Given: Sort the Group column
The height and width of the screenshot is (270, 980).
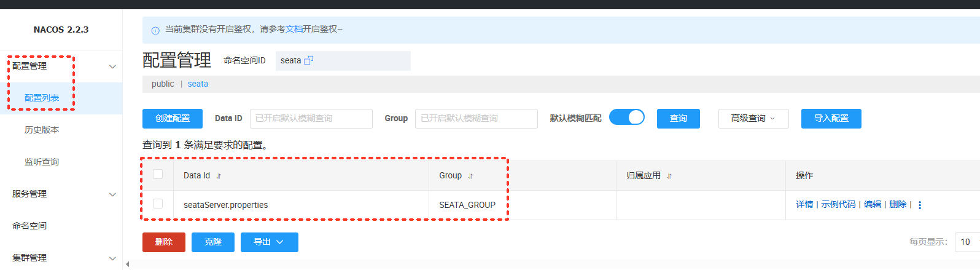Looking at the screenshot, I should pos(471,176).
